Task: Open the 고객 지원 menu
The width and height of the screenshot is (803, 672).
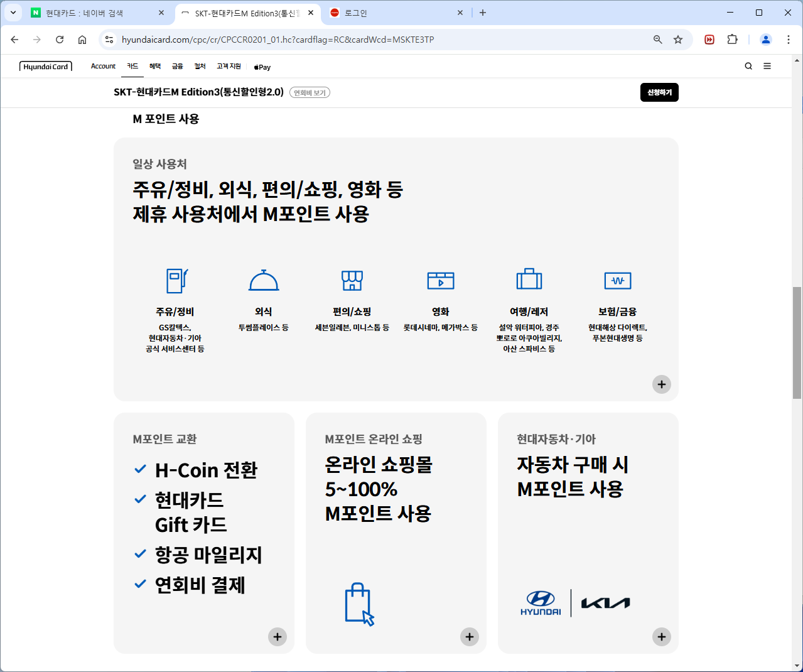Action: pyautogui.click(x=229, y=66)
